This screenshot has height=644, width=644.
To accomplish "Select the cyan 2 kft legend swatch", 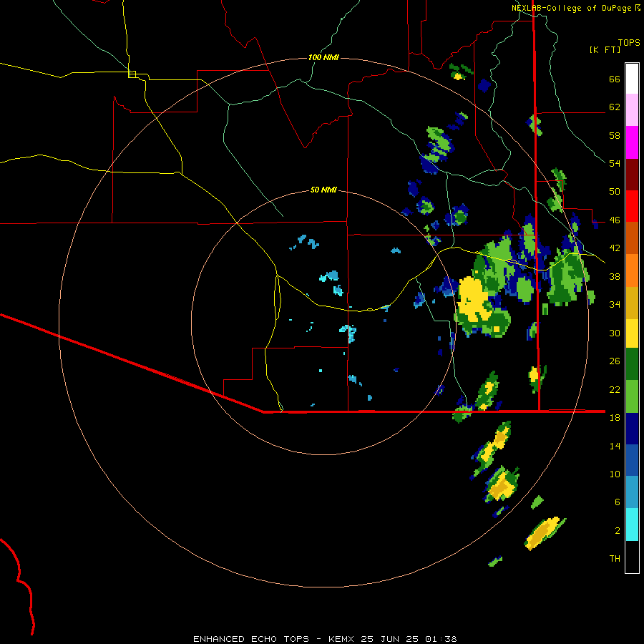I will 632,525.
